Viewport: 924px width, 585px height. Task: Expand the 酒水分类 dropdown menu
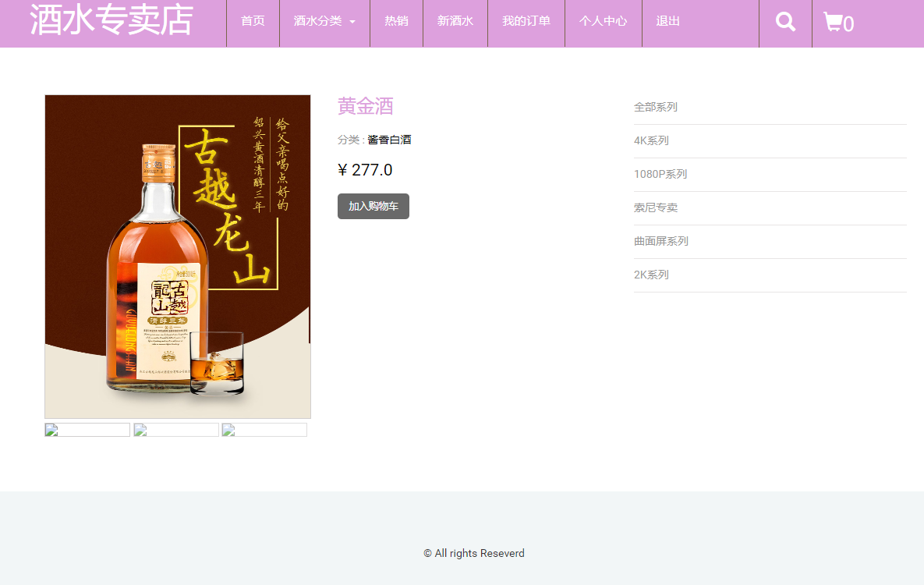[x=318, y=22]
